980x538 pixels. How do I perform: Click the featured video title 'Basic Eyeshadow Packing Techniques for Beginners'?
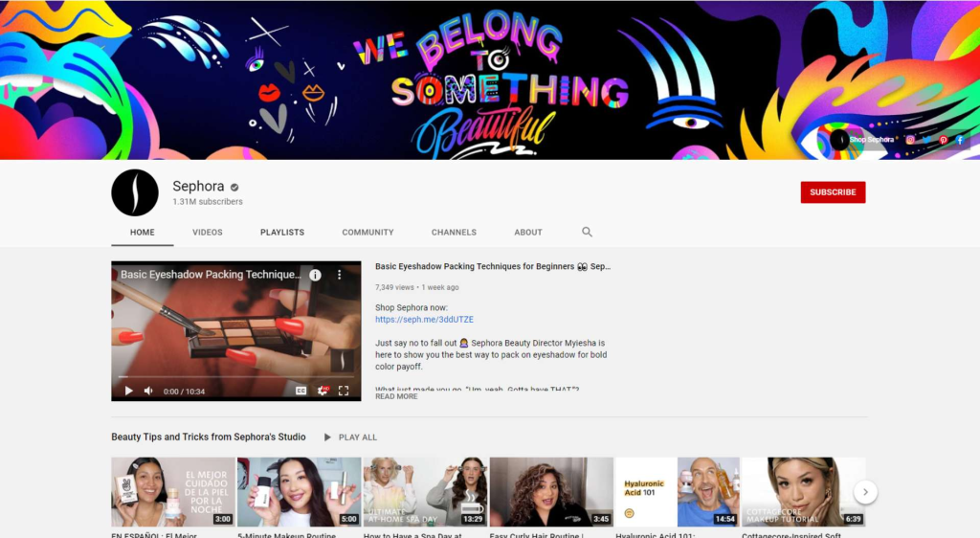pos(493,266)
